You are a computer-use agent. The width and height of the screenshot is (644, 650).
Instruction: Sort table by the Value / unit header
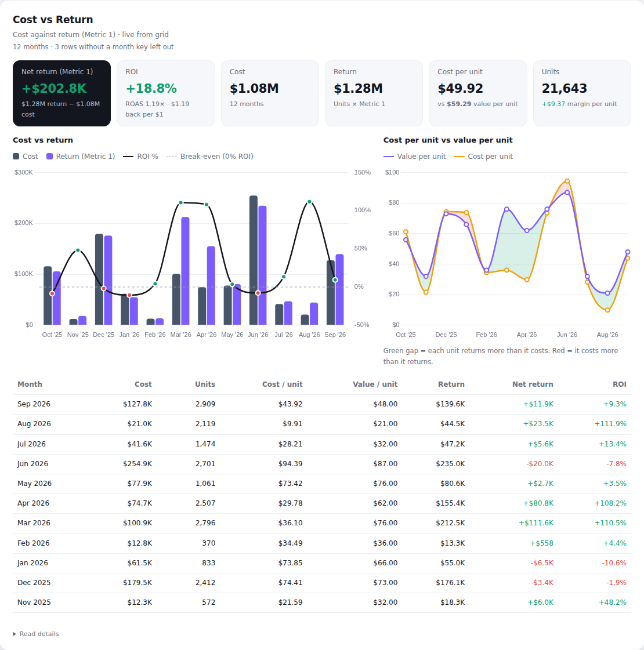(375, 384)
